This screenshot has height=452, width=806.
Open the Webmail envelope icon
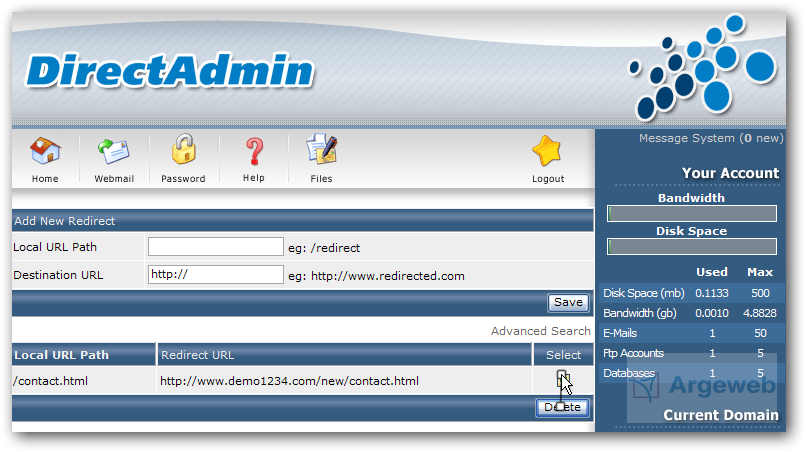(114, 151)
